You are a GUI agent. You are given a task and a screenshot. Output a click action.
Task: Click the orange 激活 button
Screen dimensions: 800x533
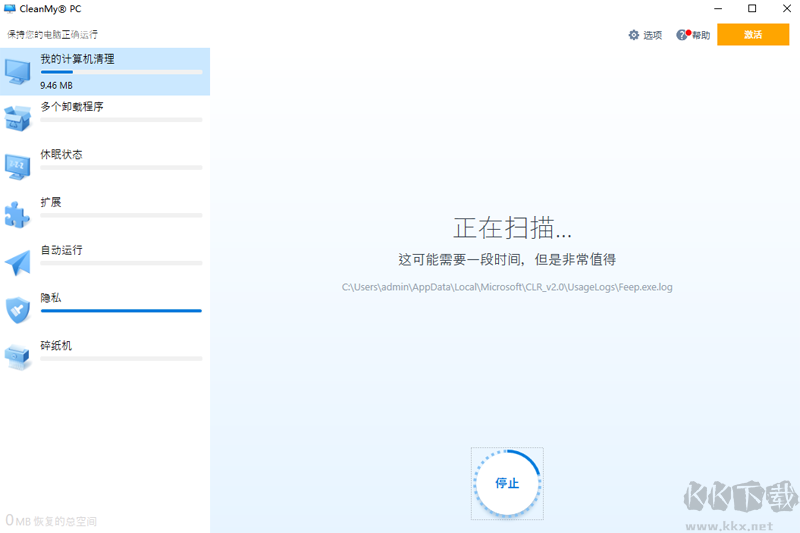click(753, 35)
